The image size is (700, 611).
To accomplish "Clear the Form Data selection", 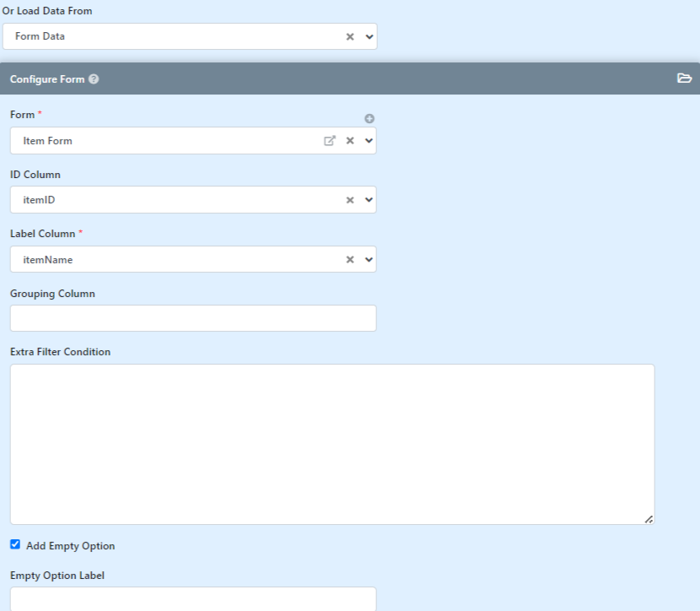I will (x=350, y=36).
